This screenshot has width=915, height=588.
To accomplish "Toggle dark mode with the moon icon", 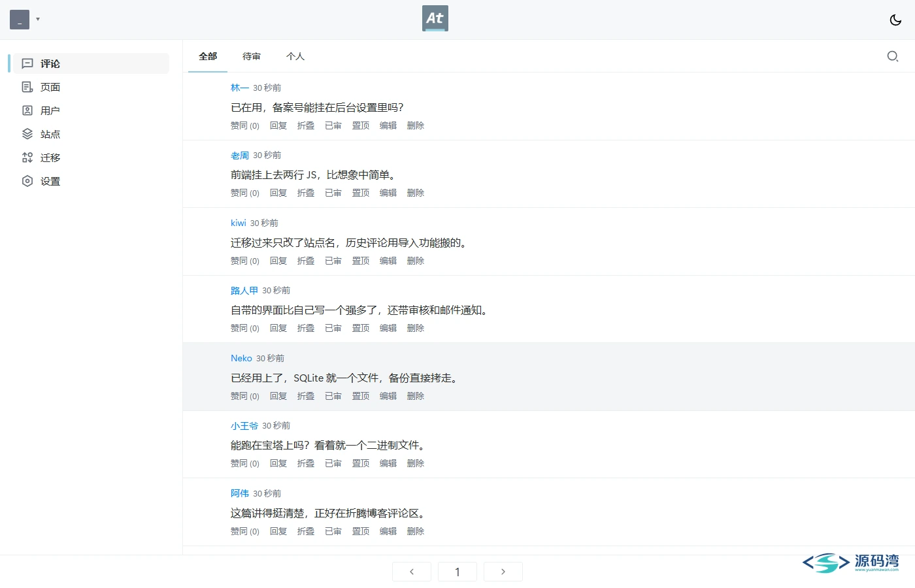I will [x=895, y=20].
